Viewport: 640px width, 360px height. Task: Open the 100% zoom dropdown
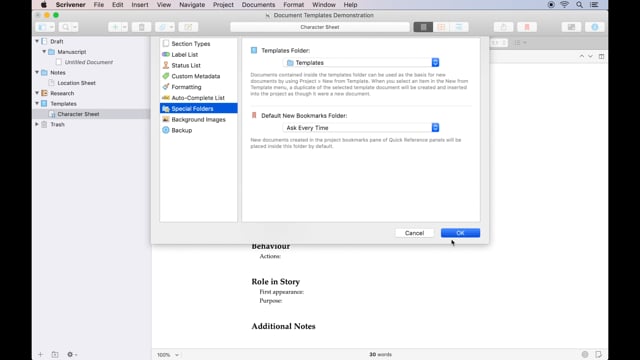click(x=168, y=355)
